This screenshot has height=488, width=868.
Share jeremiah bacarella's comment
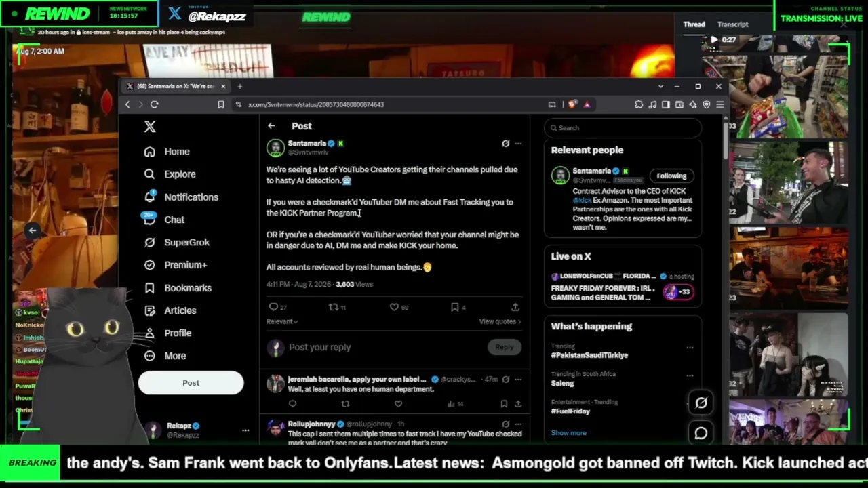point(517,404)
